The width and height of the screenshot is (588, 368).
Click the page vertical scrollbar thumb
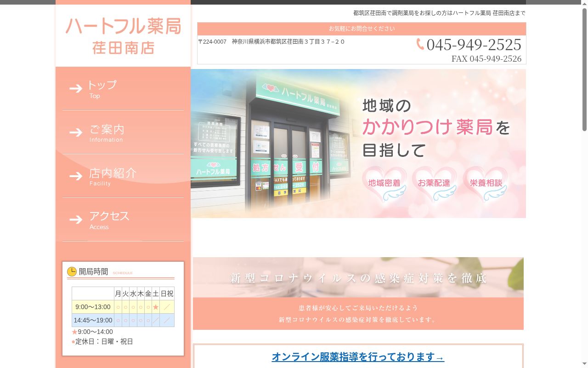[584, 69]
